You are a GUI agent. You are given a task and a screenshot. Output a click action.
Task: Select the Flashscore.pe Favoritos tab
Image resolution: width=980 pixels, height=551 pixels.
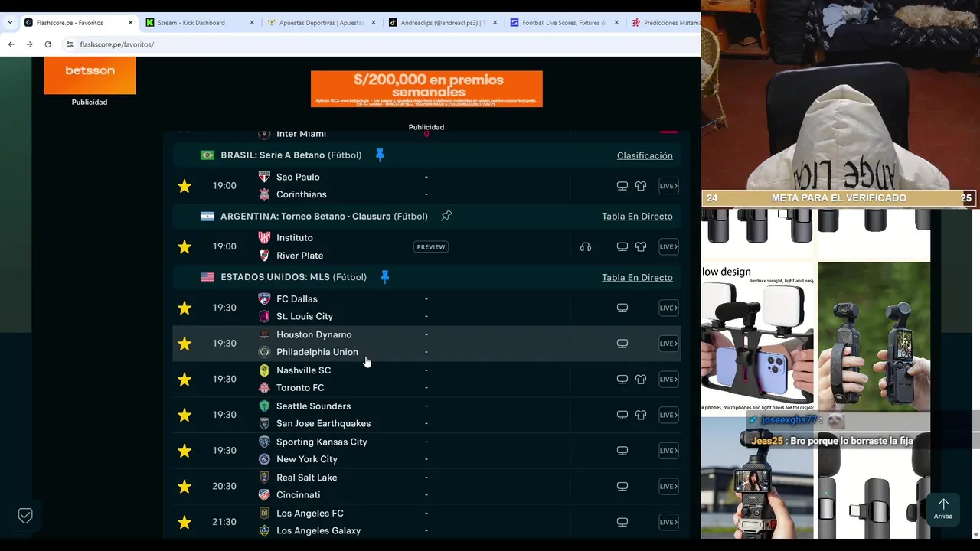click(x=78, y=23)
